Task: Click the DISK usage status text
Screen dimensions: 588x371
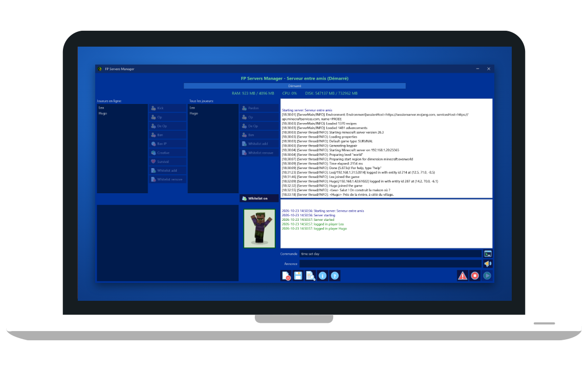Action: 331,93
